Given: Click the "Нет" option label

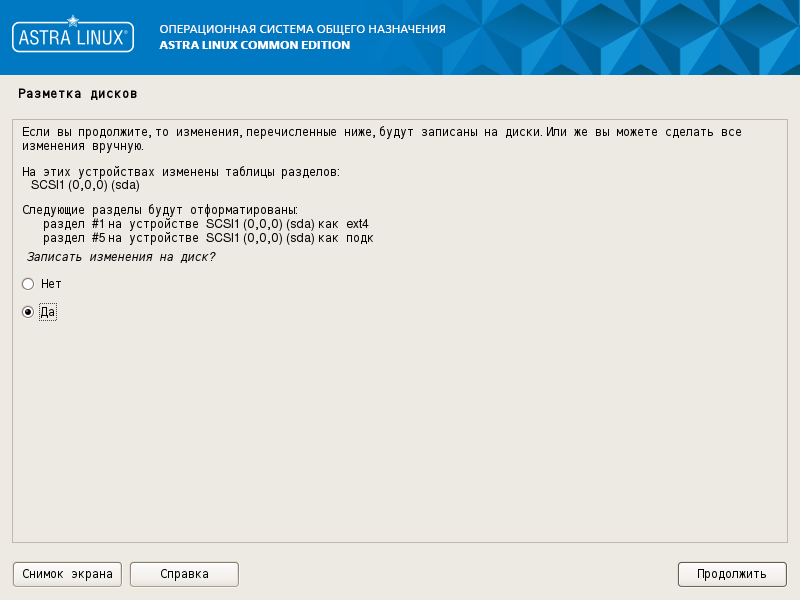Looking at the screenshot, I should [51, 284].
